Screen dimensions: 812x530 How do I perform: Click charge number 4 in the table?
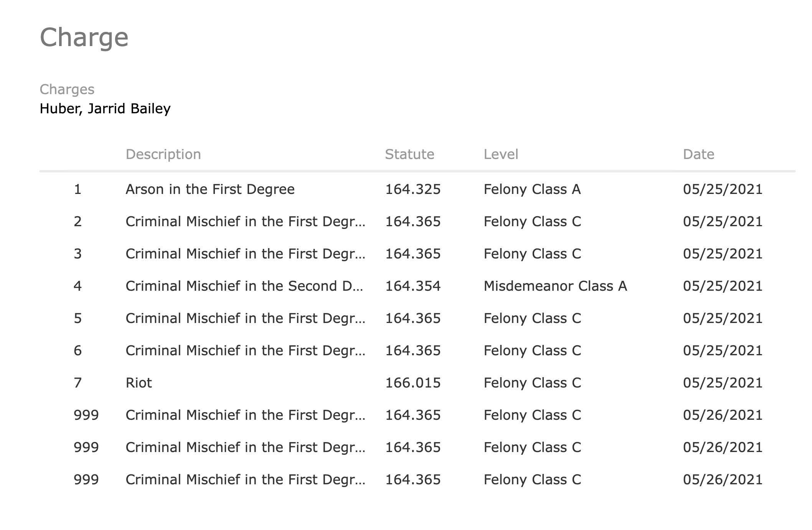(78, 286)
